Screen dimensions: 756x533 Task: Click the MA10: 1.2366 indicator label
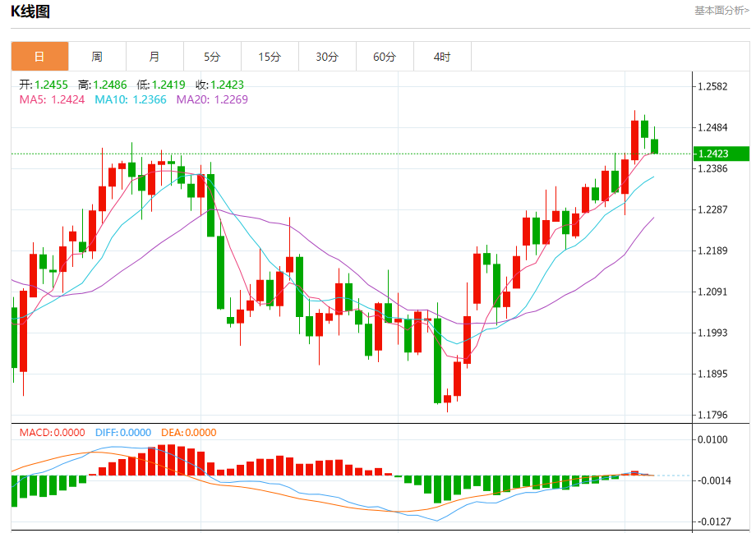[x=131, y=99]
